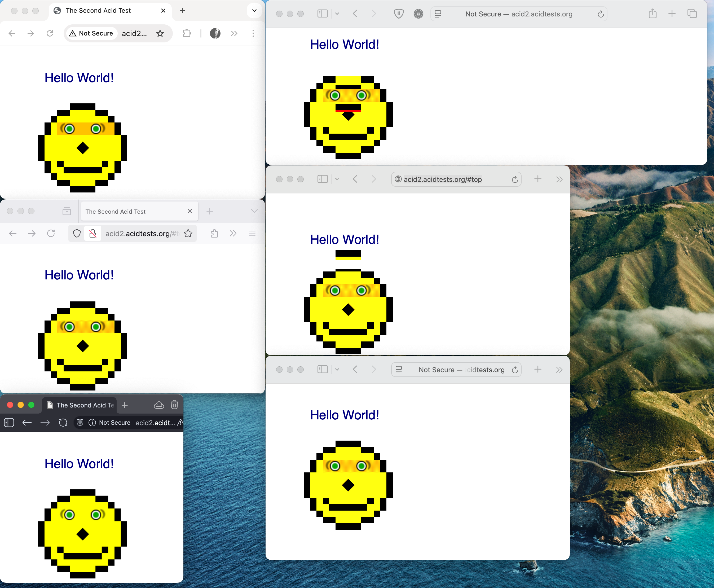This screenshot has height=588, width=714.
Task: Open Firefox hamburger menu
Action: tap(252, 233)
